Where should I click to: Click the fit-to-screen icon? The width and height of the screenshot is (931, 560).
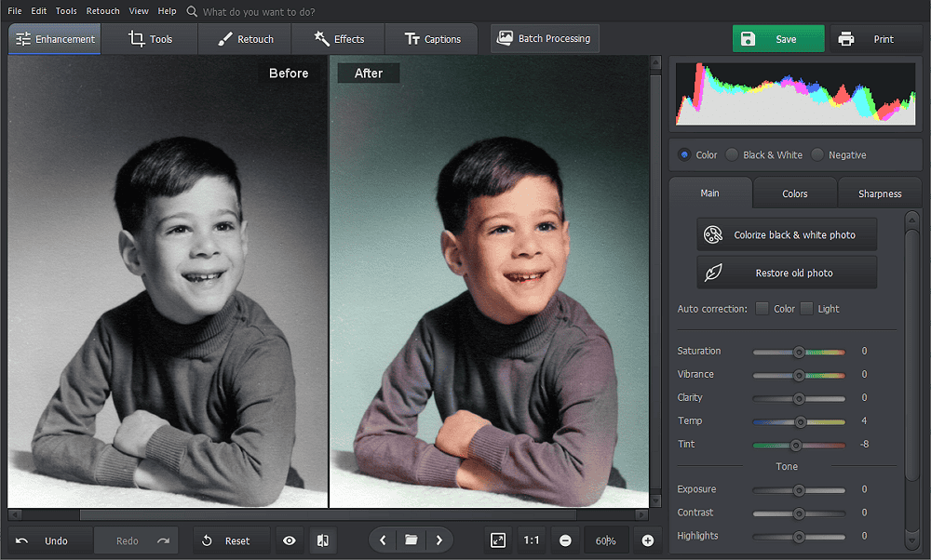(498, 540)
